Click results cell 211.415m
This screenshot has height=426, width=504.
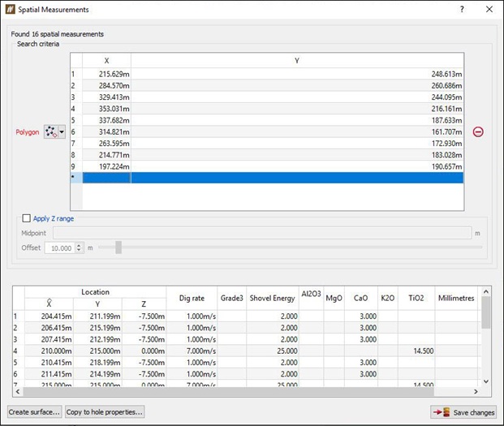(49, 374)
